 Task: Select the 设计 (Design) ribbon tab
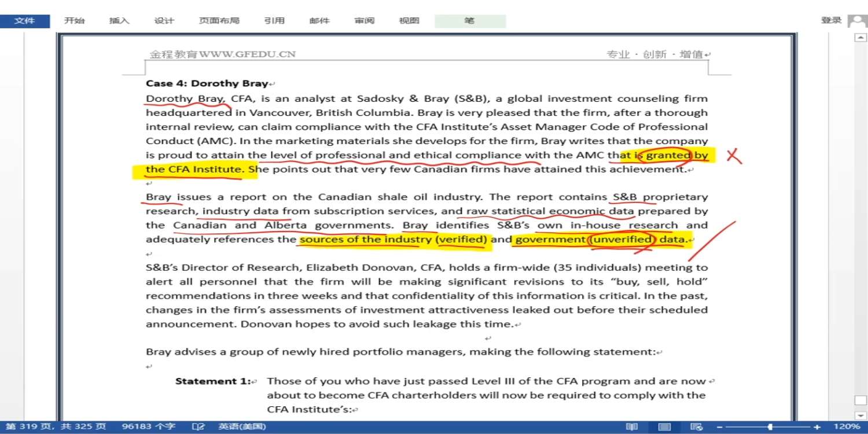pos(164,21)
